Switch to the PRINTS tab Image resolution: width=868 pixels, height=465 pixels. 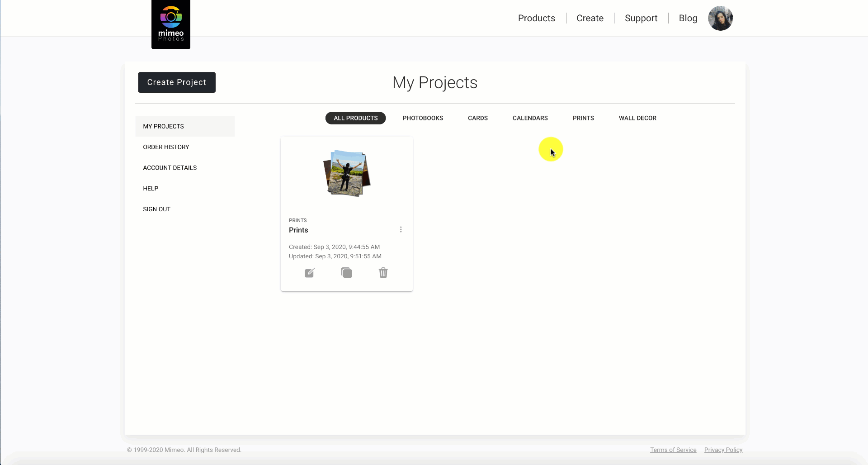point(583,118)
